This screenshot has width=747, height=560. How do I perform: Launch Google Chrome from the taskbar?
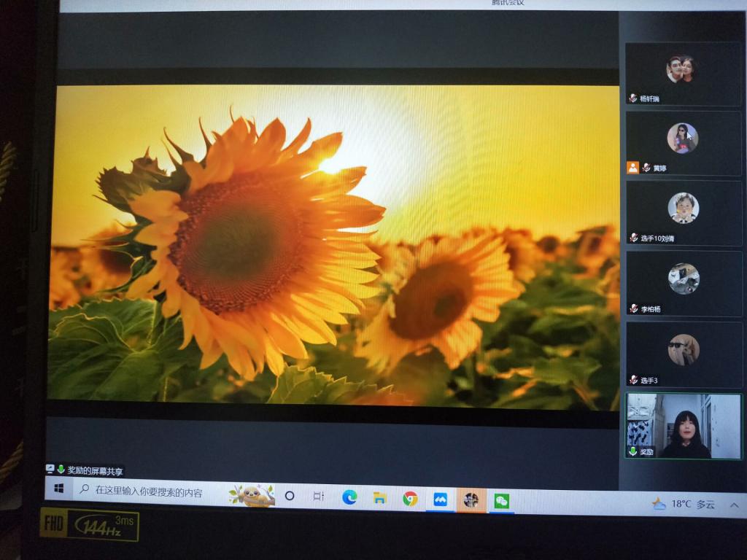point(410,499)
